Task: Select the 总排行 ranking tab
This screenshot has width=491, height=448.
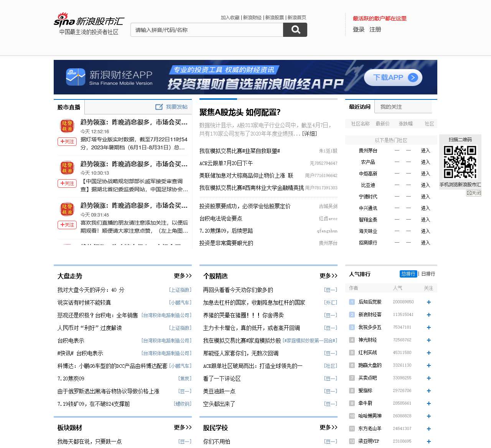Action: coord(408,274)
